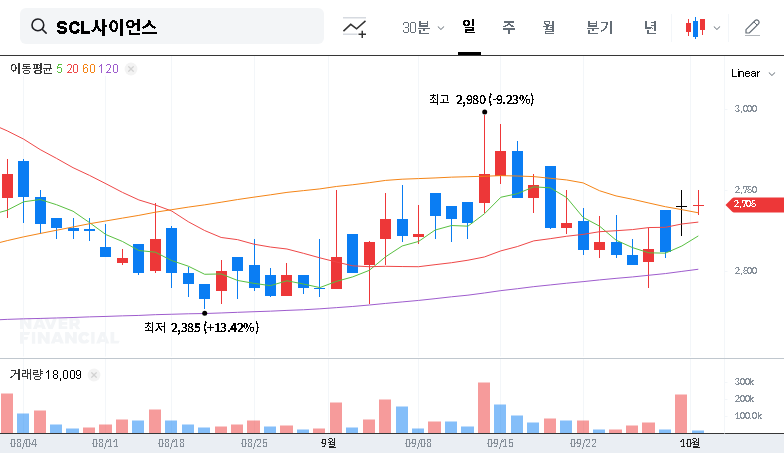Viewport: 784px width, 453px height.
Task: Remove the 거래량 volume indicator
Action: tap(94, 374)
